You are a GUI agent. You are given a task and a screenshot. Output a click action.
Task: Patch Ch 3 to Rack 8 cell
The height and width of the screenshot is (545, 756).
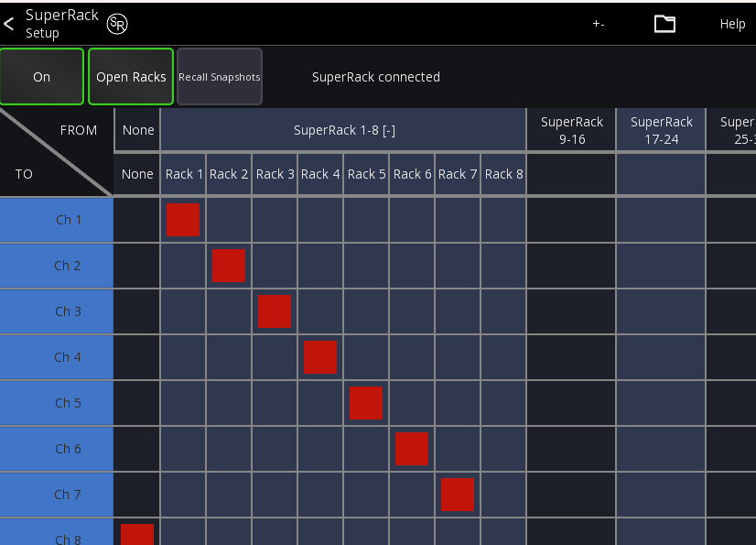(x=503, y=311)
